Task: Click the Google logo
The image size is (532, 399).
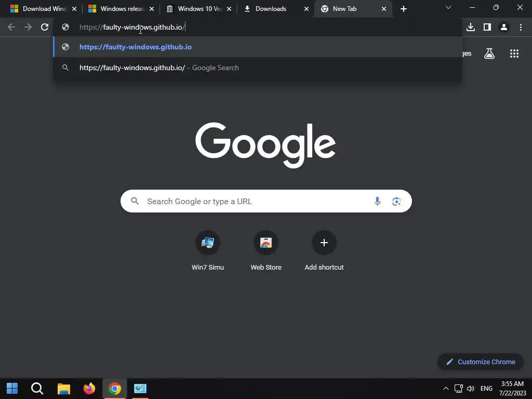Action: [x=265, y=145]
